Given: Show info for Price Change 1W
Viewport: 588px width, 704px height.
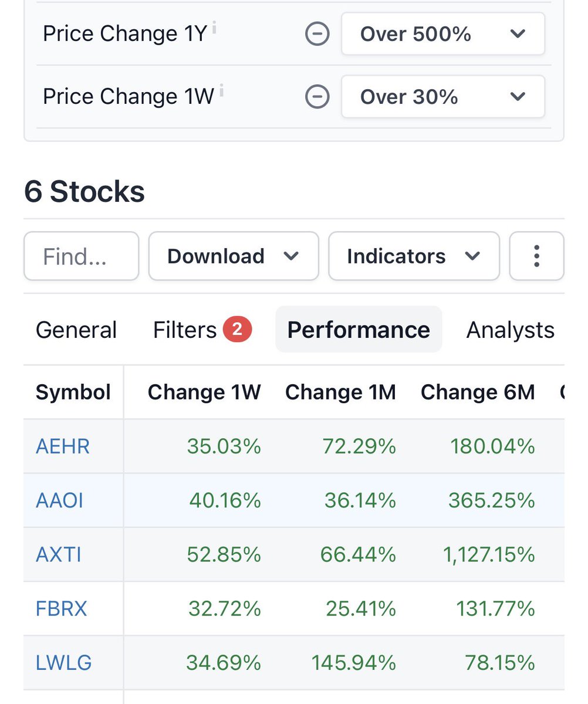Looking at the screenshot, I should [222, 90].
